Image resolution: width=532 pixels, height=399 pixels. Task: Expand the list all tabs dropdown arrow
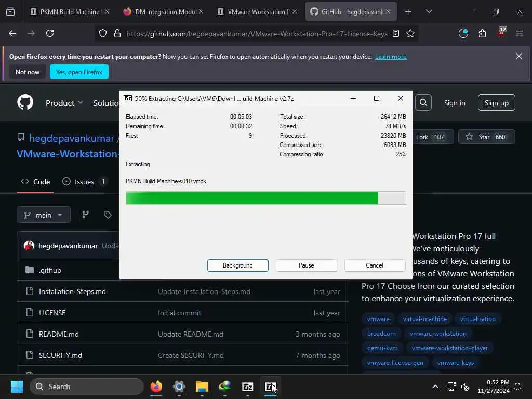pyautogui.click(x=429, y=11)
